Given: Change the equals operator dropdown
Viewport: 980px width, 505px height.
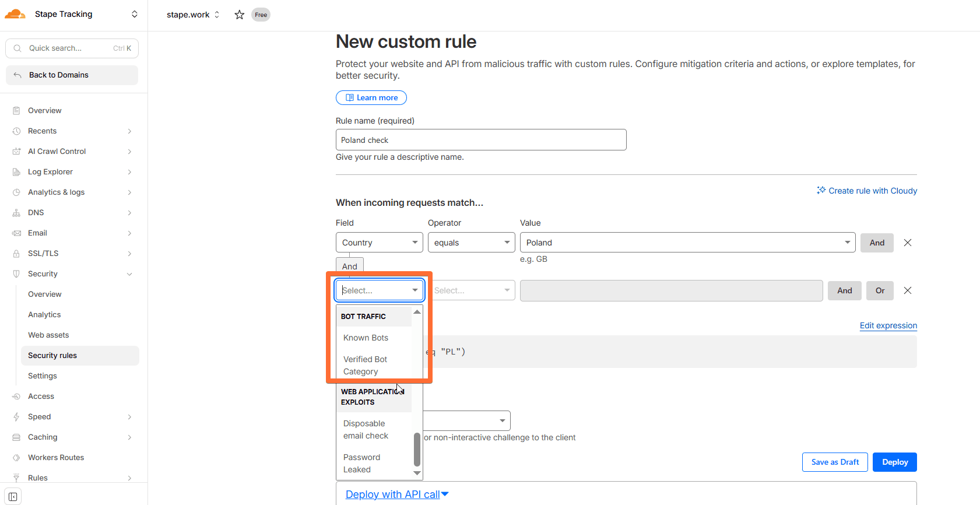Looking at the screenshot, I should 471,243.
